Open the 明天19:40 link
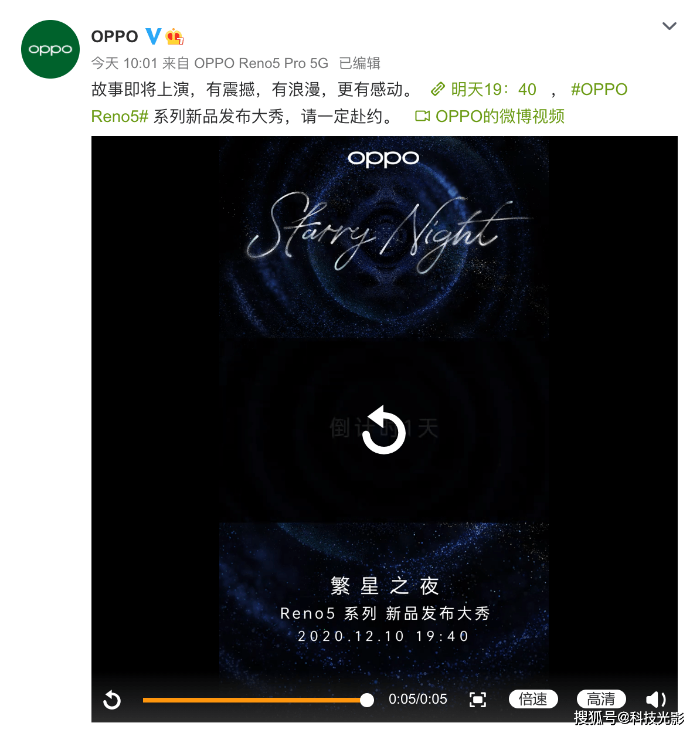 pos(494,90)
